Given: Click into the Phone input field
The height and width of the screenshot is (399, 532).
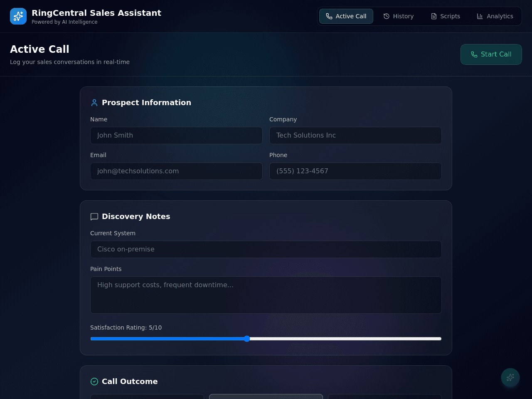Looking at the screenshot, I should coord(355,171).
